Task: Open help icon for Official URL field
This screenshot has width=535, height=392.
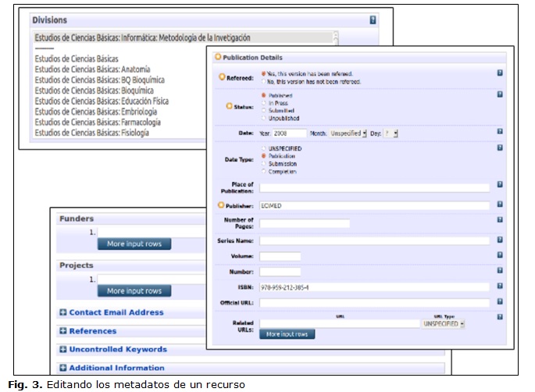Action: click(500, 301)
